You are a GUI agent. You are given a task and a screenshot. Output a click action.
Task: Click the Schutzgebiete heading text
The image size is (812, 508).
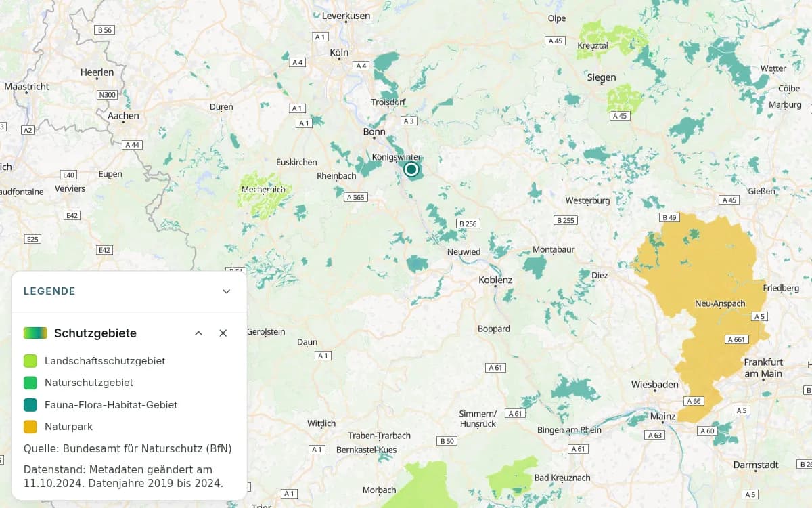(95, 333)
